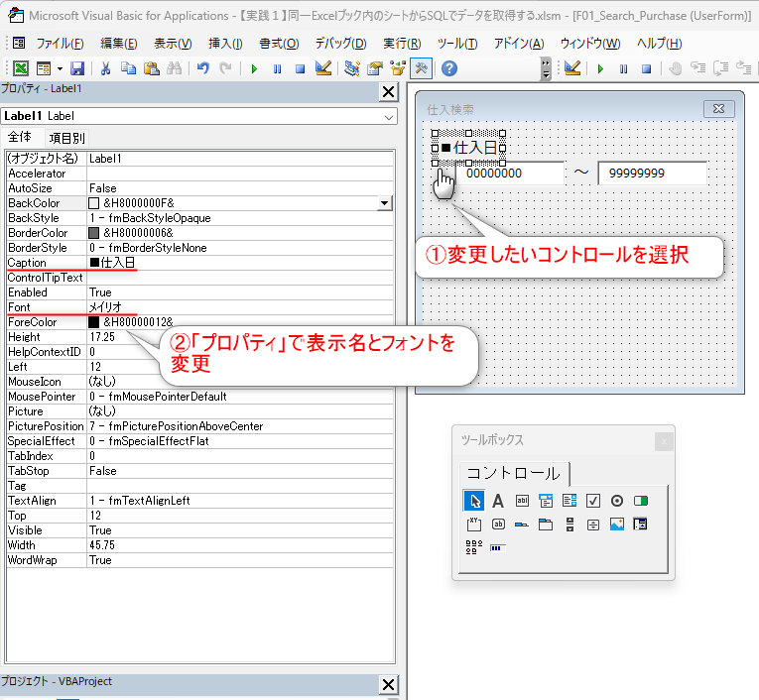The height and width of the screenshot is (700, 759).
Task: Click the Insert UserForm toolbar icon
Action: pyautogui.click(x=44, y=68)
